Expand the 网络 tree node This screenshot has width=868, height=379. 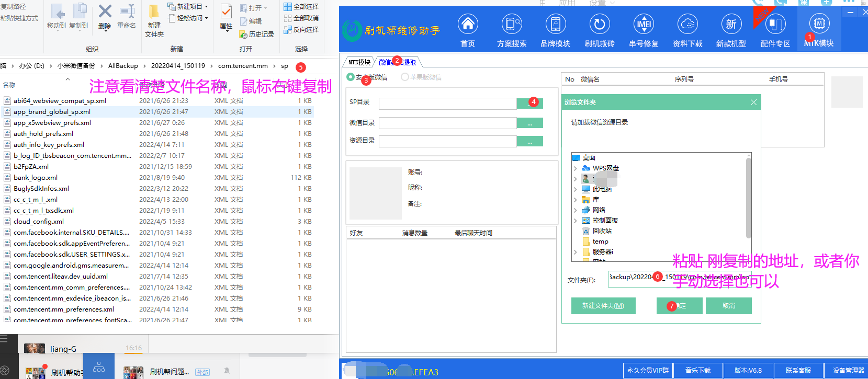point(576,210)
